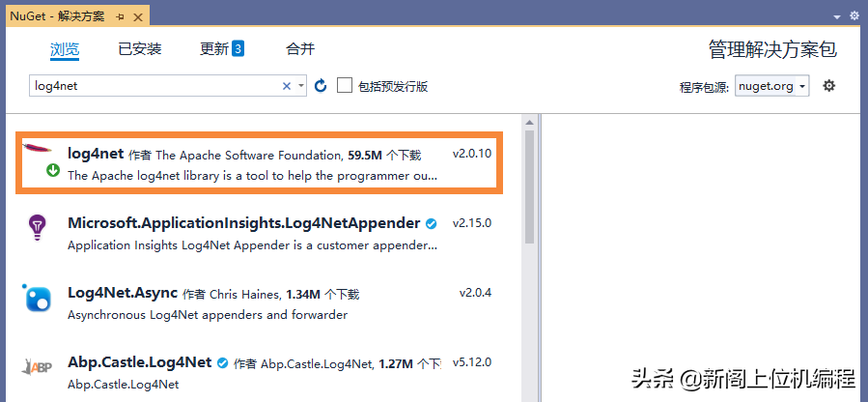
Task: Click the Log4Net.Async blue package icon
Action: tap(37, 298)
